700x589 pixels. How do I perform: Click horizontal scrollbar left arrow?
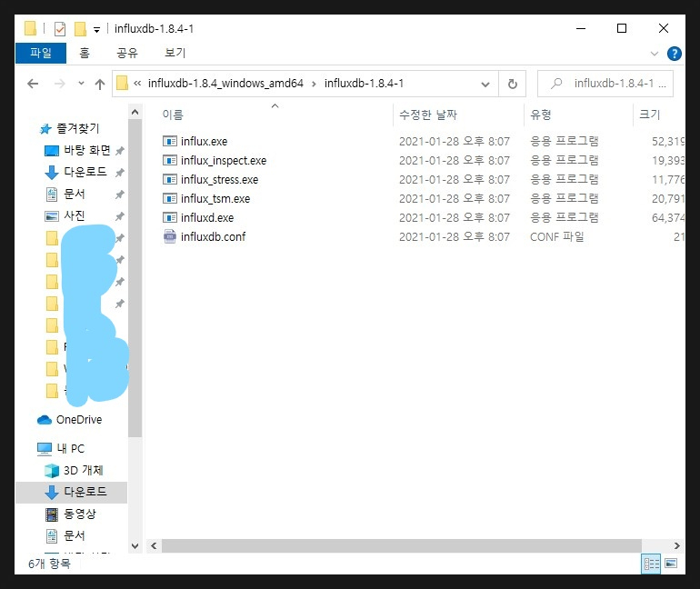pos(154,545)
